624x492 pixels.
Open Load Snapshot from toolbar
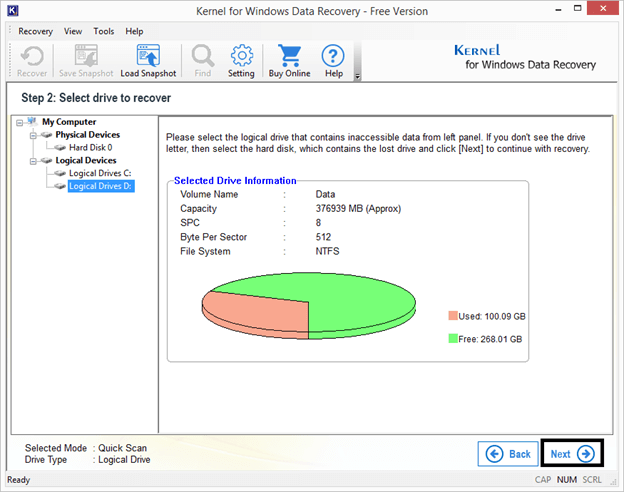coord(148,61)
